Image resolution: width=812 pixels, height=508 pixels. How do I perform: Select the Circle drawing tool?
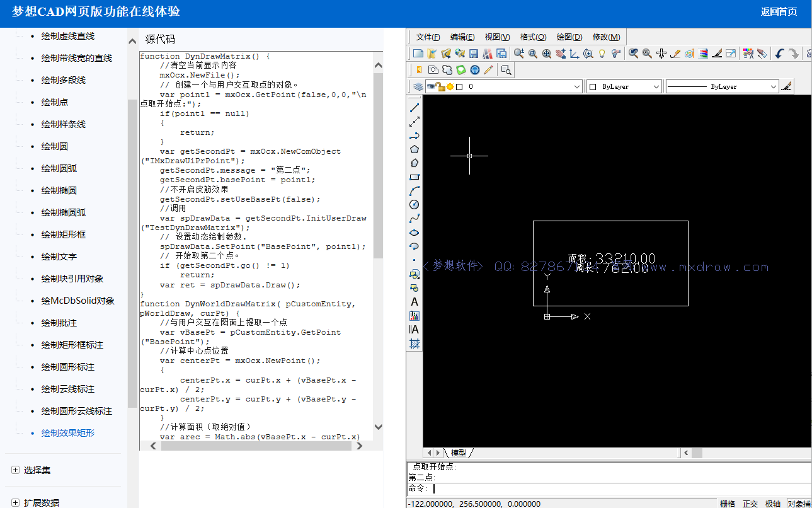415,204
